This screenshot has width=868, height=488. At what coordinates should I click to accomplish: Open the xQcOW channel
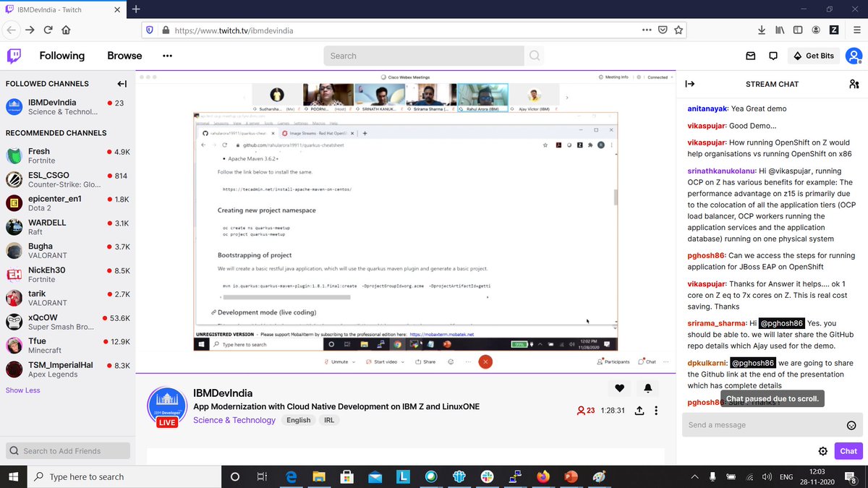click(68, 322)
